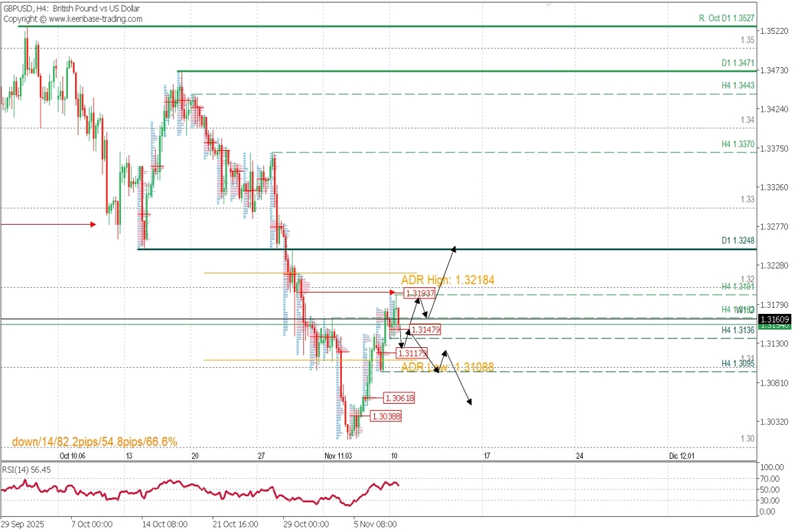
Task: Select the H4 1.3370 dashed resistance line
Action: (465, 152)
